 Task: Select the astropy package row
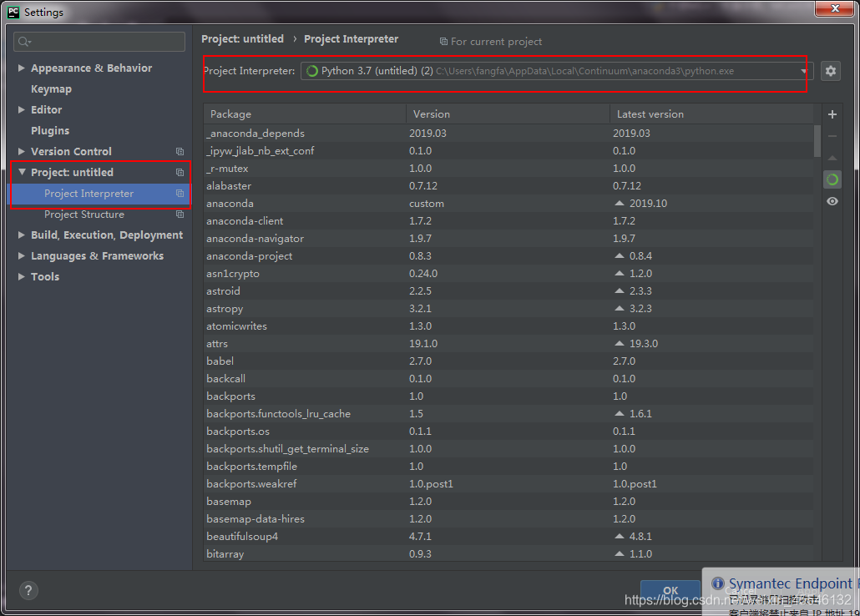[x=508, y=309]
